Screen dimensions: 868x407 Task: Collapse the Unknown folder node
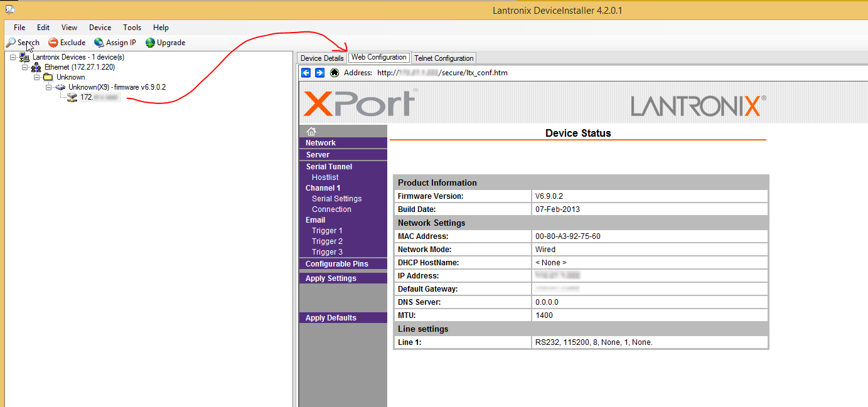(37, 77)
